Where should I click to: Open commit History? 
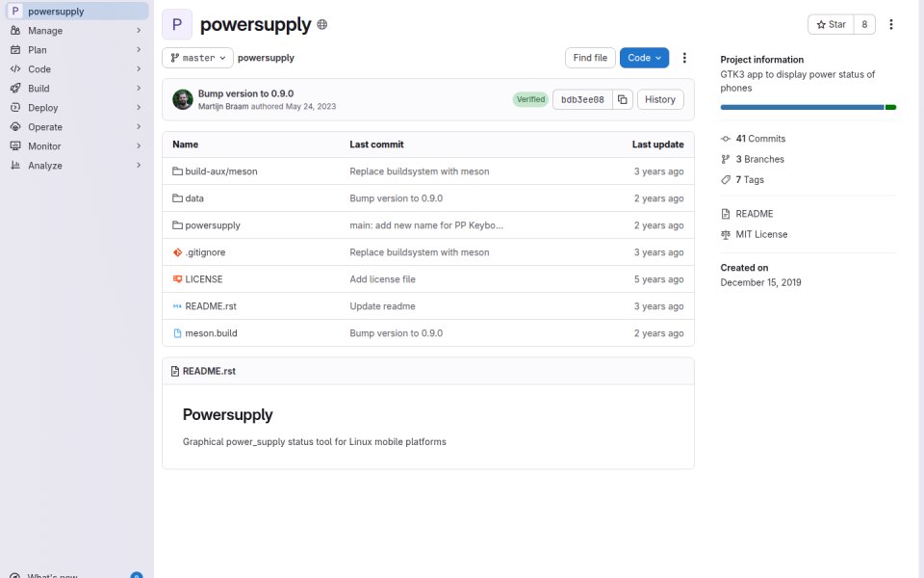[660, 99]
